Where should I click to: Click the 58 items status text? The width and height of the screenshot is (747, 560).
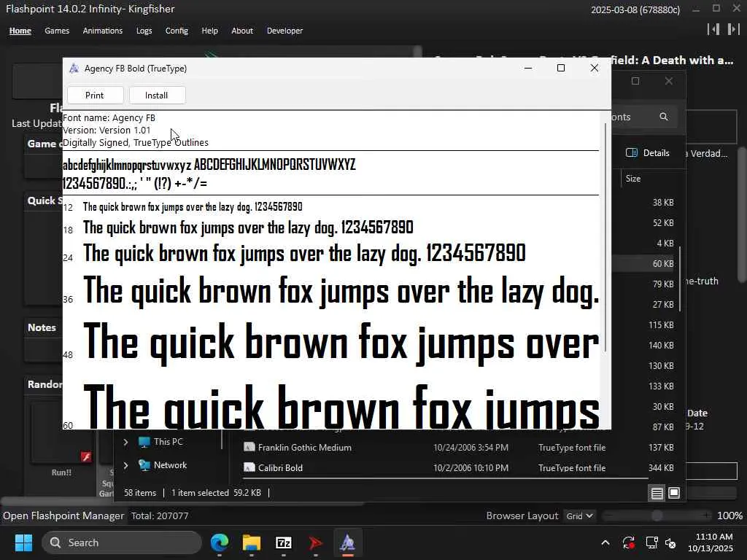pos(140,493)
